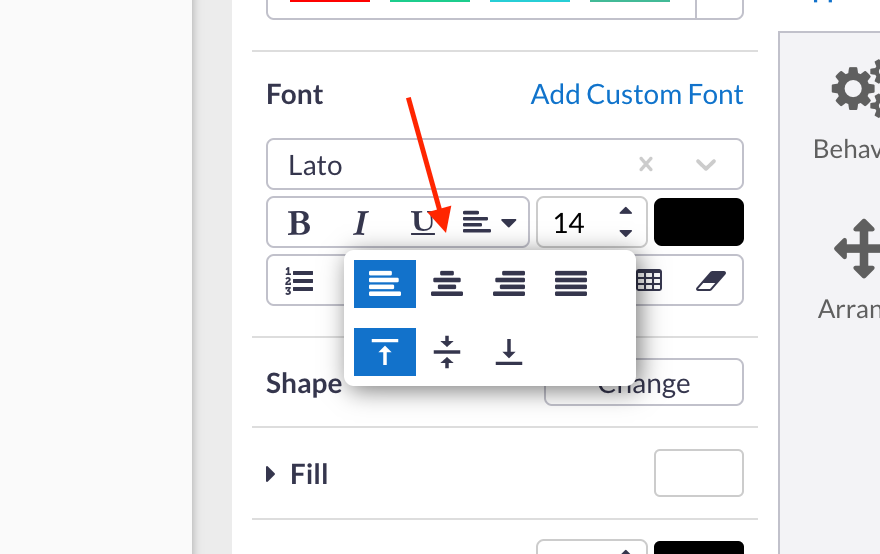The image size is (880, 554).
Task: Click the table icon in font toolbar
Action: point(649,281)
